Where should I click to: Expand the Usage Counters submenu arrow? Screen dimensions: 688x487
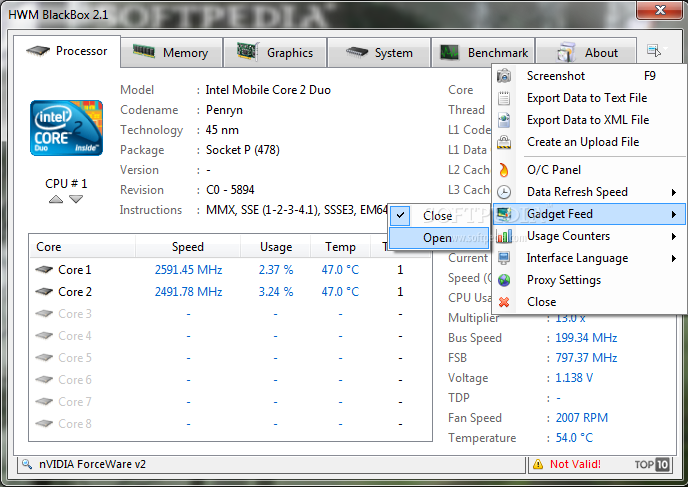pyautogui.click(x=674, y=236)
